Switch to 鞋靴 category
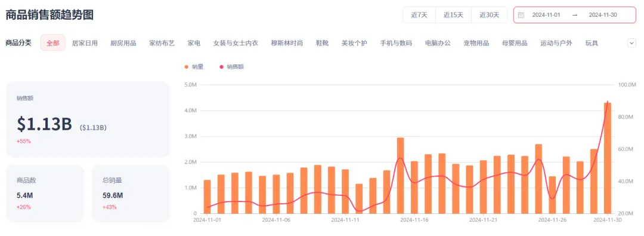The width and height of the screenshot is (644, 236). (x=322, y=43)
